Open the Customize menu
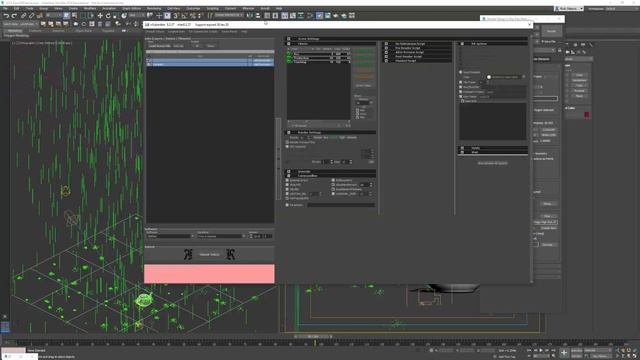The width and height of the screenshot is (640, 360). point(193,8)
